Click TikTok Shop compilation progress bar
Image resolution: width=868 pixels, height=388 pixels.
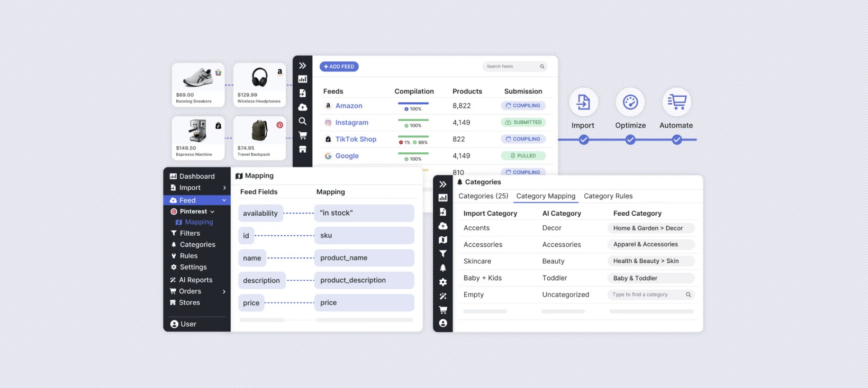[x=413, y=136]
